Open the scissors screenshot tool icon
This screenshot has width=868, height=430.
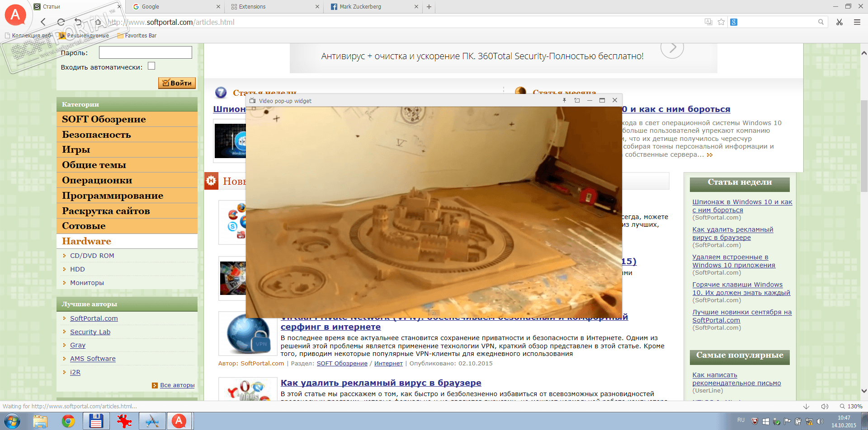pos(840,22)
